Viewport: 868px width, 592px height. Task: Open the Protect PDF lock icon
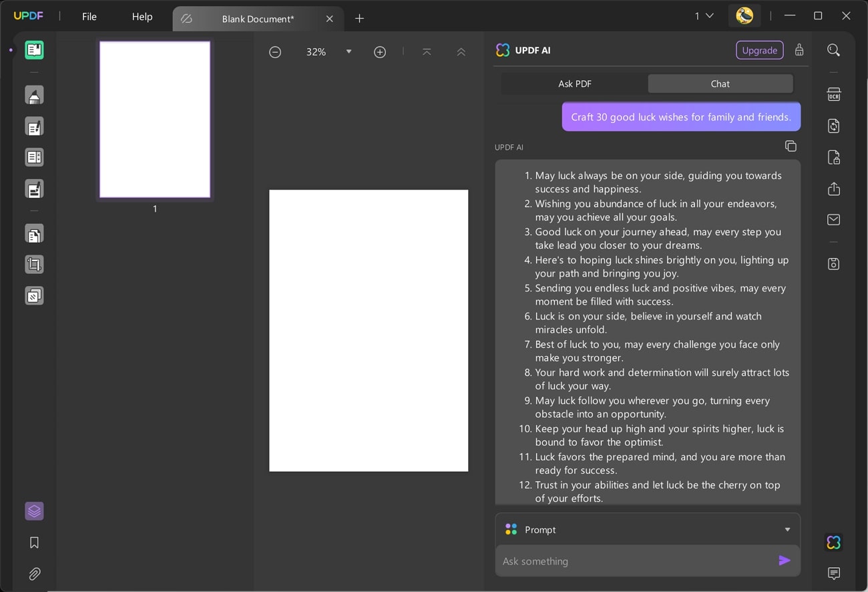pyautogui.click(x=833, y=158)
